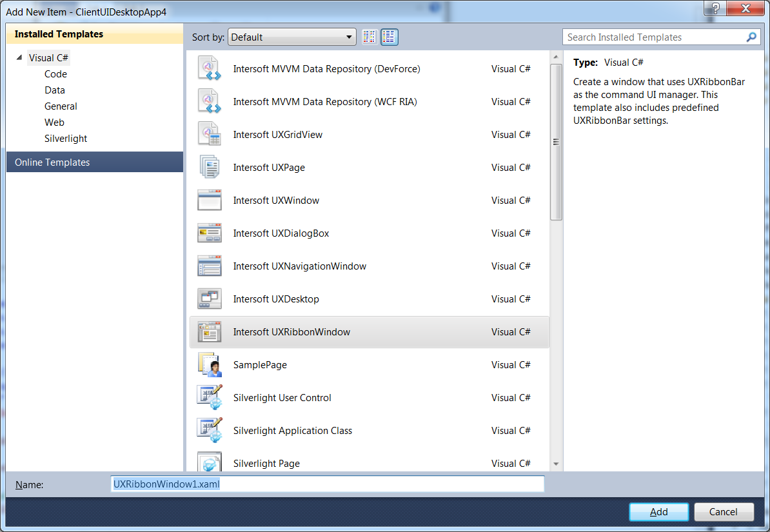This screenshot has width=770, height=532.
Task: Click the 'Name:' label
Action: tap(30, 485)
